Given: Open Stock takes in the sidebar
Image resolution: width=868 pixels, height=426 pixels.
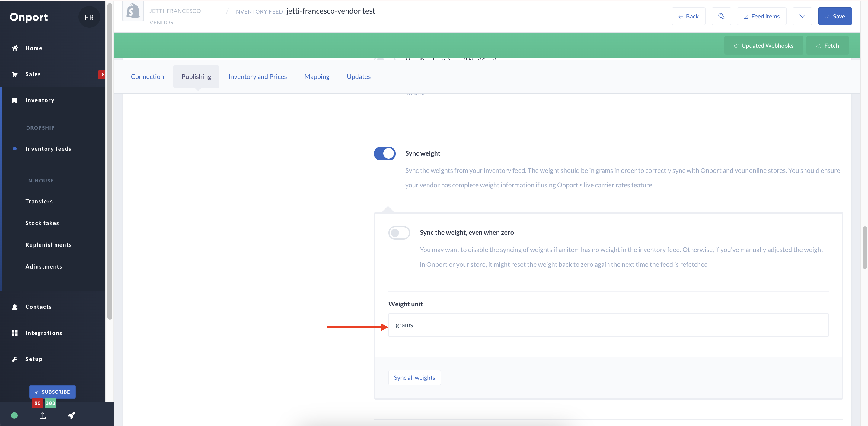Looking at the screenshot, I should pos(42,223).
